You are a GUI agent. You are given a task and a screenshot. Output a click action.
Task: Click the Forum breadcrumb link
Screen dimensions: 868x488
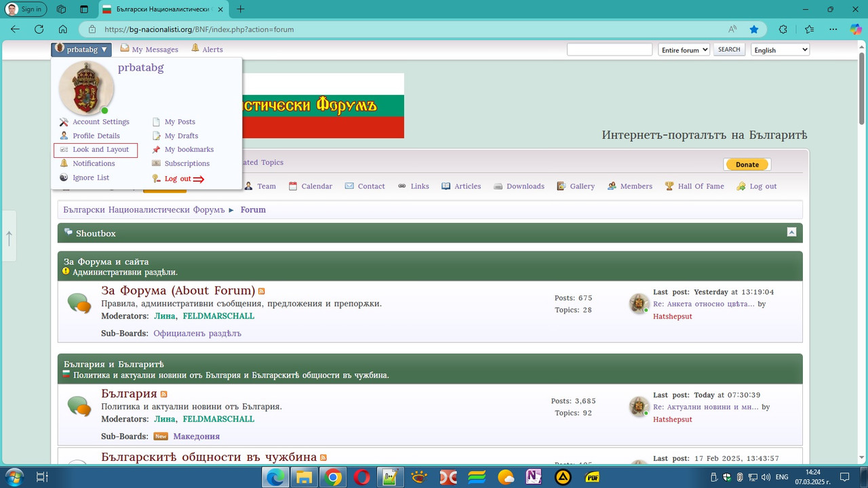[253, 210]
